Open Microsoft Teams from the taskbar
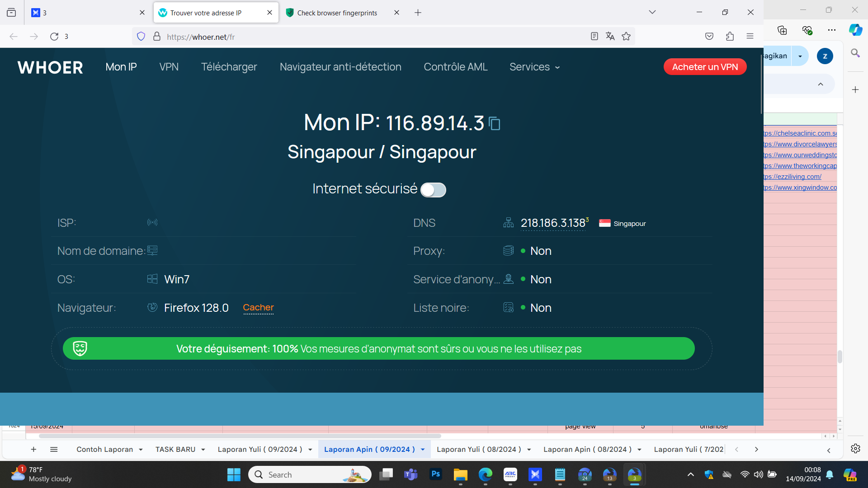 coord(411,474)
